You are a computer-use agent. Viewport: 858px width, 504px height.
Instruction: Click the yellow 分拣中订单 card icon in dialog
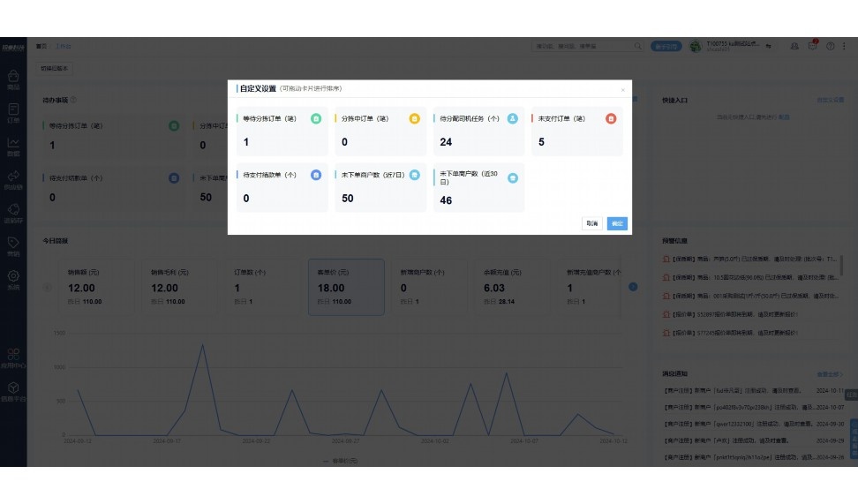414,119
